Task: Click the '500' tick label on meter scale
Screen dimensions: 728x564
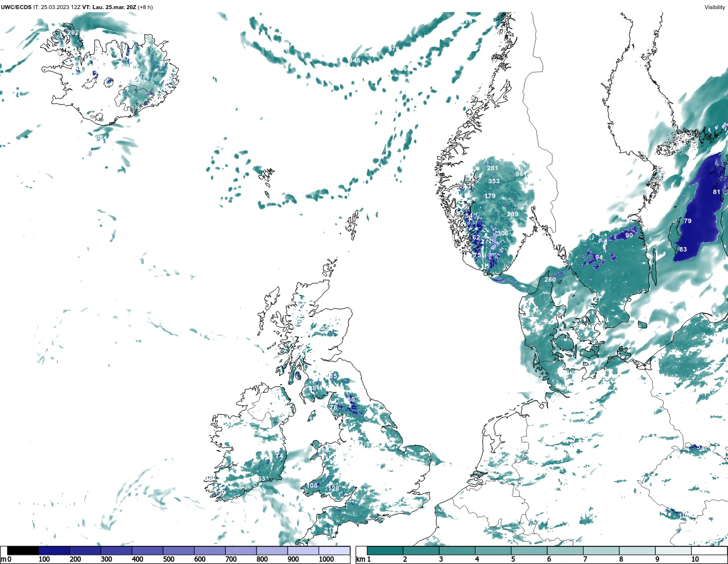Action: 168,559
